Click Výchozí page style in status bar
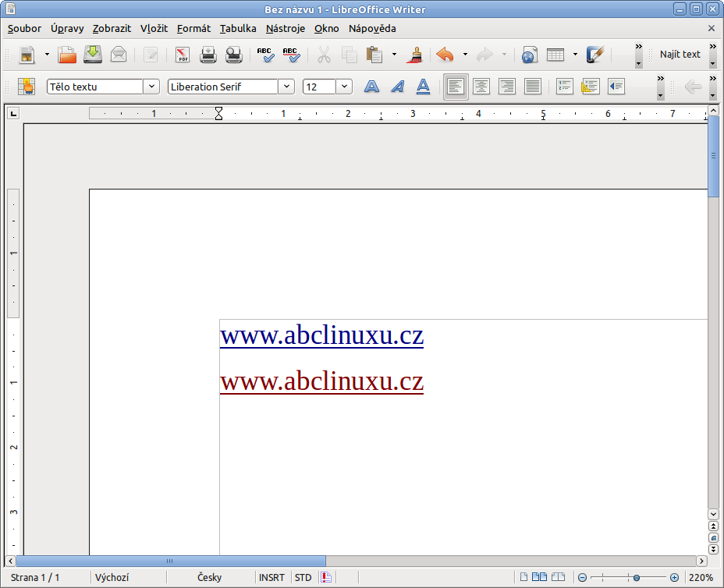The width and height of the screenshot is (724, 588). click(112, 577)
